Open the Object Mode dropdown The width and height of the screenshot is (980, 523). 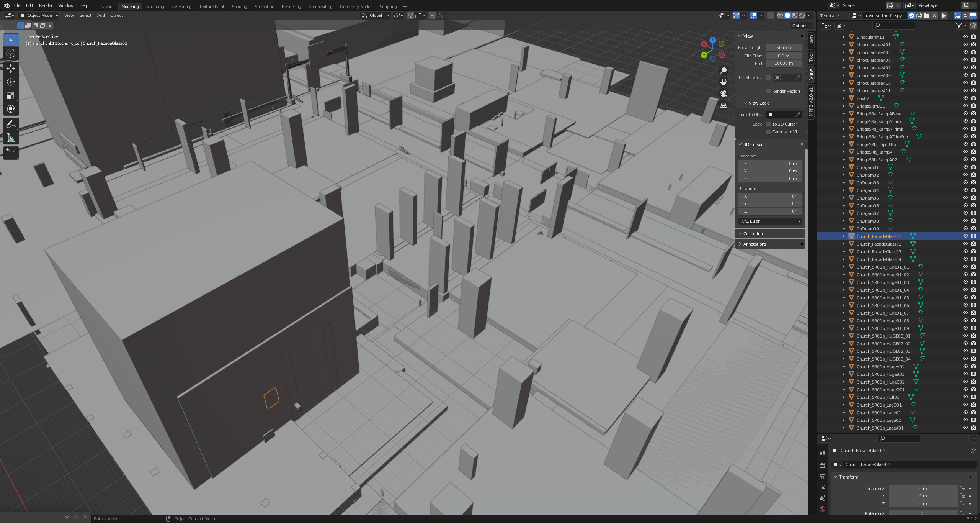tap(39, 15)
